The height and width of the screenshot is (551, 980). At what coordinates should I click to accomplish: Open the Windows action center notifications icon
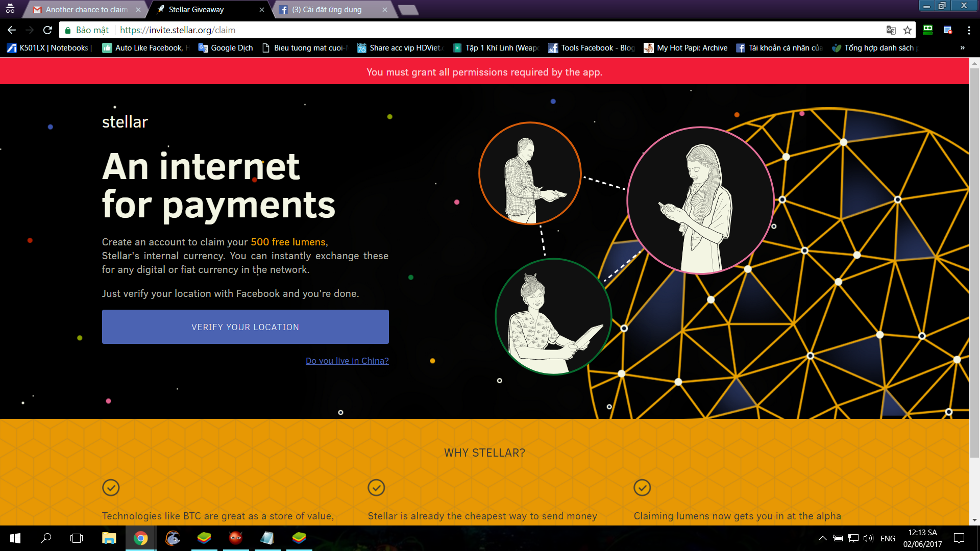point(959,538)
